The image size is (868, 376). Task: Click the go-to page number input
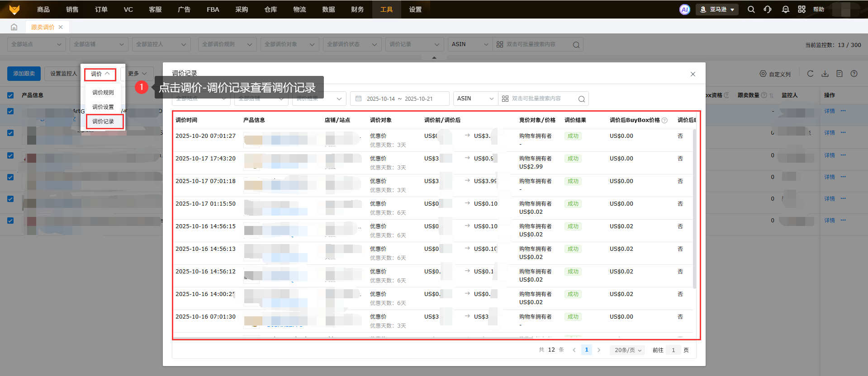coord(673,350)
